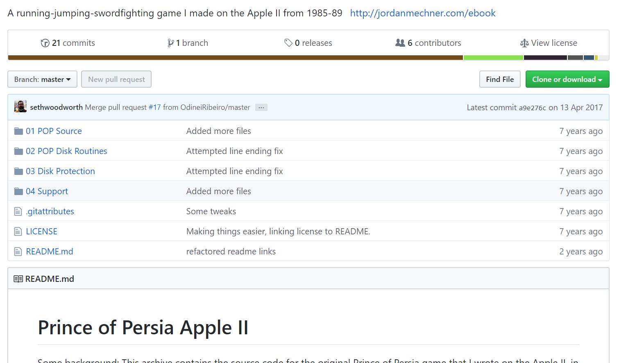Viewport: 644px width, 363px height.
Task: Open the sethwoodworth author link
Action: click(x=56, y=107)
